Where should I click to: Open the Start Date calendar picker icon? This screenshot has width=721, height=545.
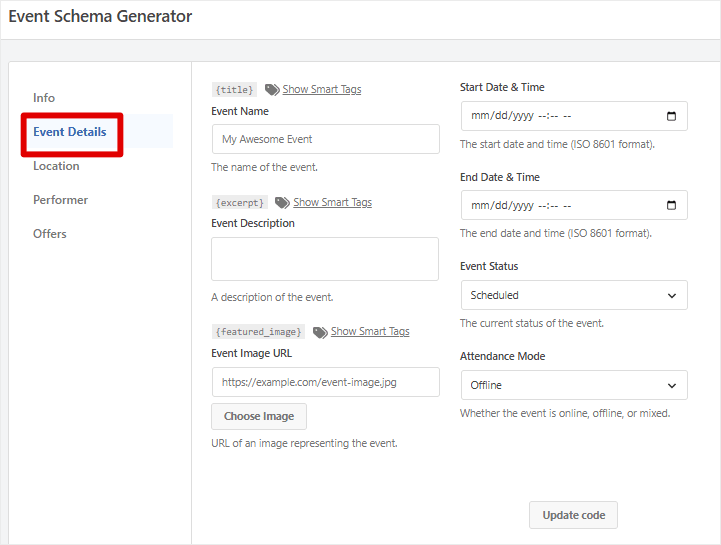[x=671, y=116]
